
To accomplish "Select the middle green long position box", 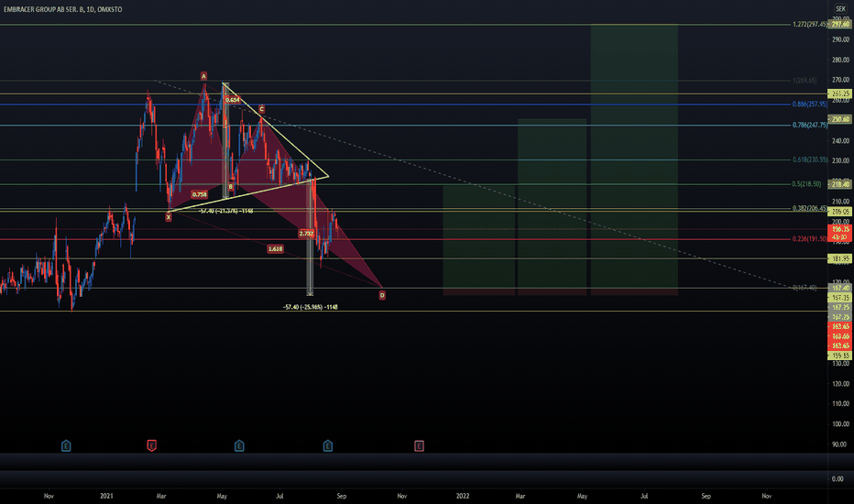I will (552, 207).
